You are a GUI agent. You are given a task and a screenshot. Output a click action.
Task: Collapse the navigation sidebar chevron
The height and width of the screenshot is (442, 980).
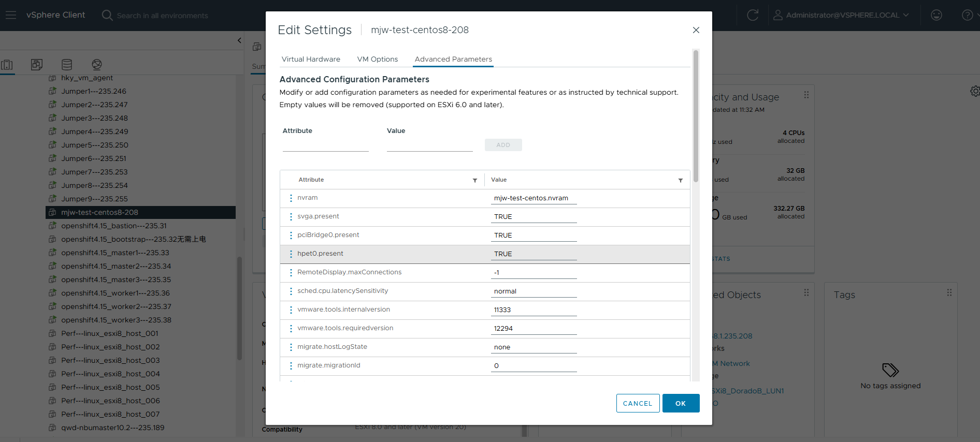(239, 40)
